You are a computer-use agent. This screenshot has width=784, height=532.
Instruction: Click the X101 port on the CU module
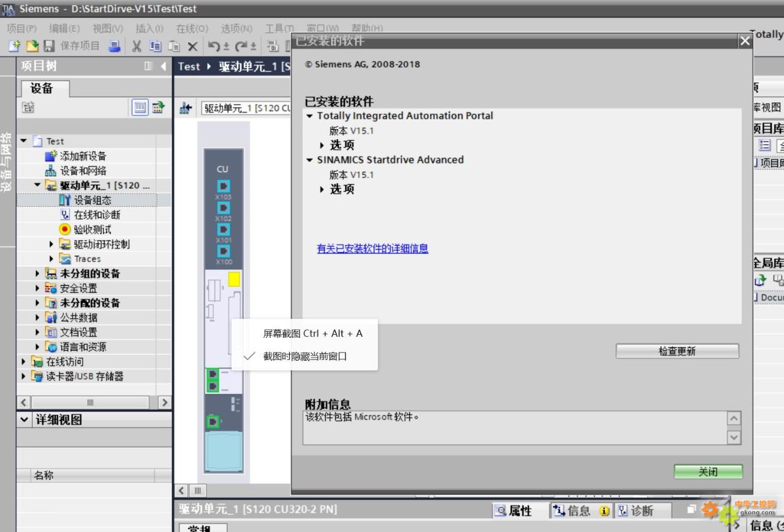click(x=224, y=230)
